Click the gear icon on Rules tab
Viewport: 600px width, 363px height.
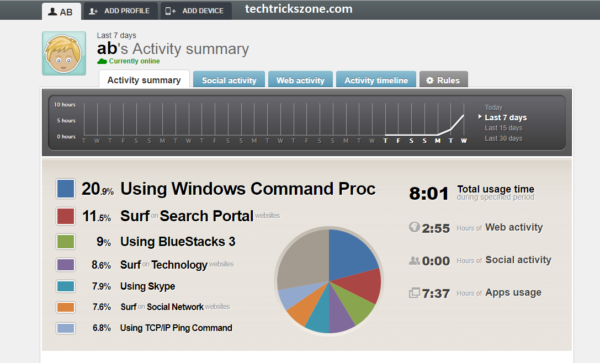pos(430,80)
